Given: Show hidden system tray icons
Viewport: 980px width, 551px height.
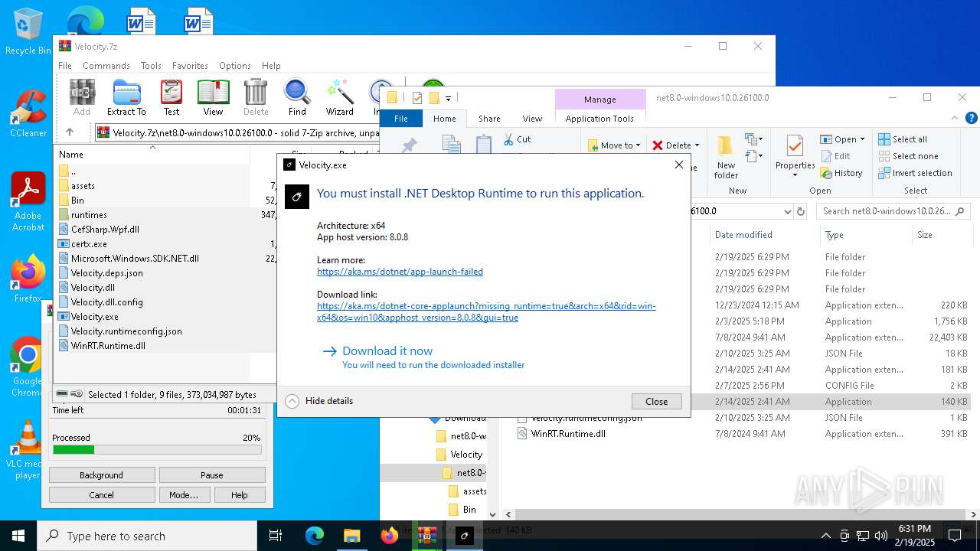Looking at the screenshot, I should 825,536.
